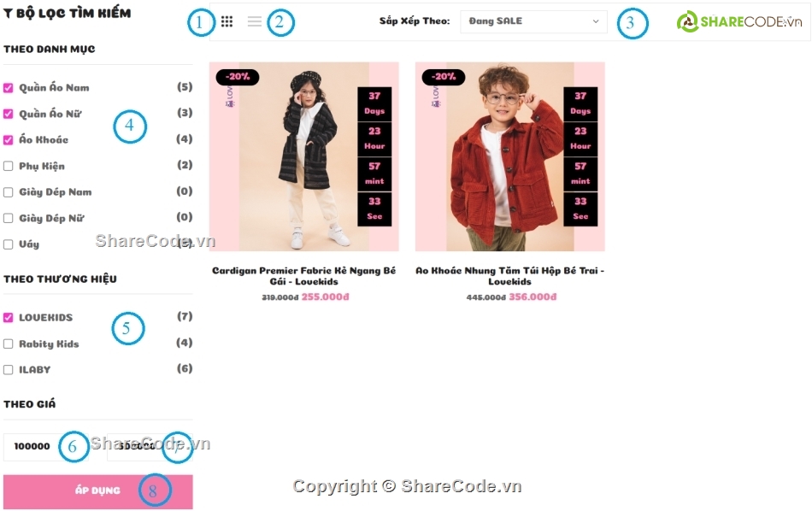This screenshot has height=511, width=812.
Task: Click the dropdown chevron next to Đang SALE
Action: tap(596, 21)
